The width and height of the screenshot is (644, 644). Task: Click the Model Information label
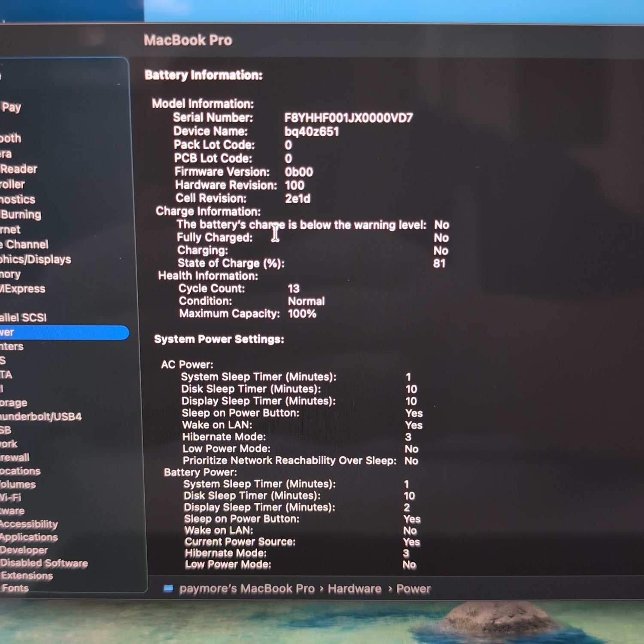(203, 104)
